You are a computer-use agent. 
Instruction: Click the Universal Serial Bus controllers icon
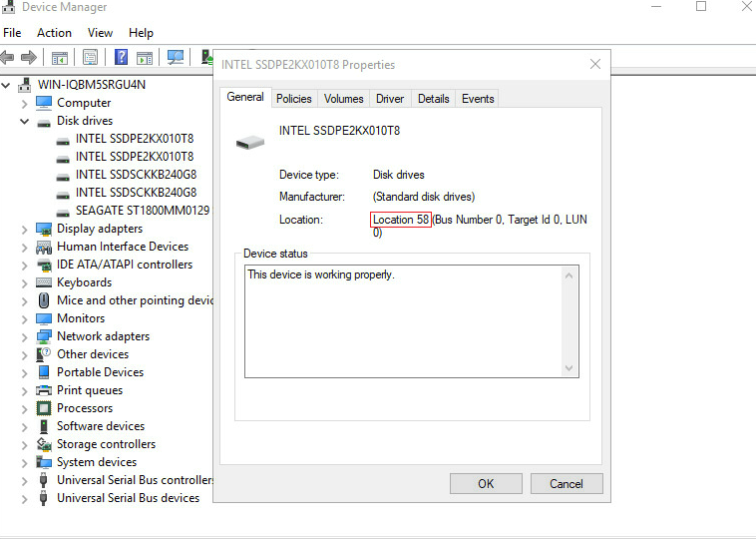(44, 480)
